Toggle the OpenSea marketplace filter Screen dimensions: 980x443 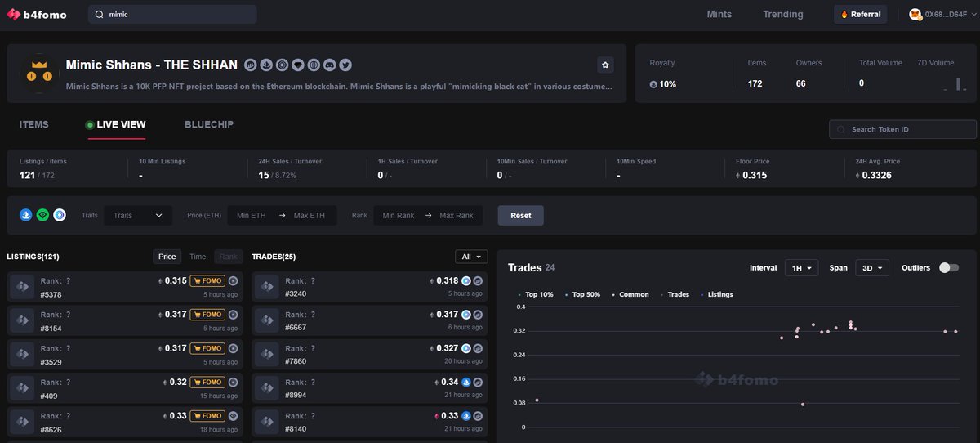[x=26, y=215]
